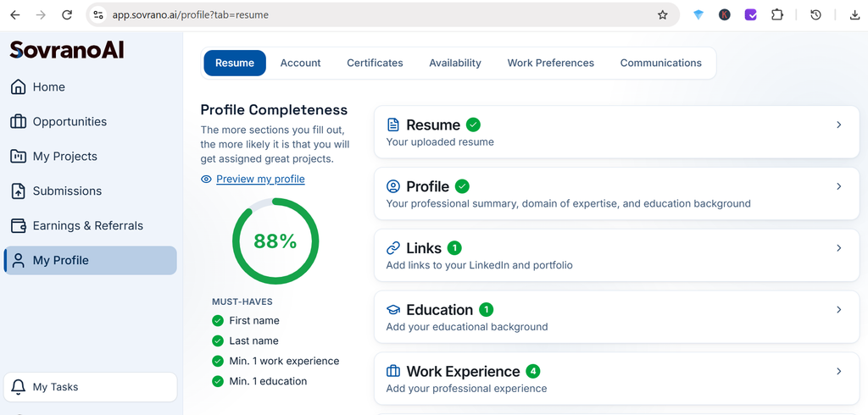Click the green checkmark next to Profile heading
This screenshot has height=415, width=868.
462,186
